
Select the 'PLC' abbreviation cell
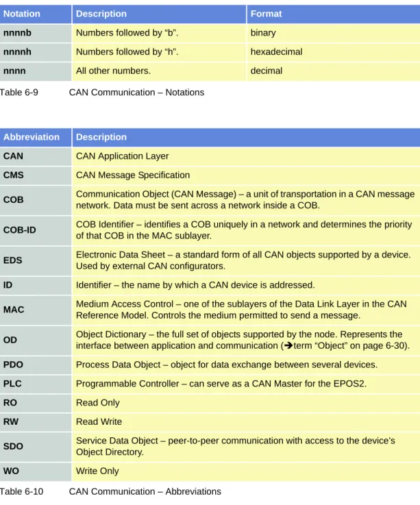(36, 384)
